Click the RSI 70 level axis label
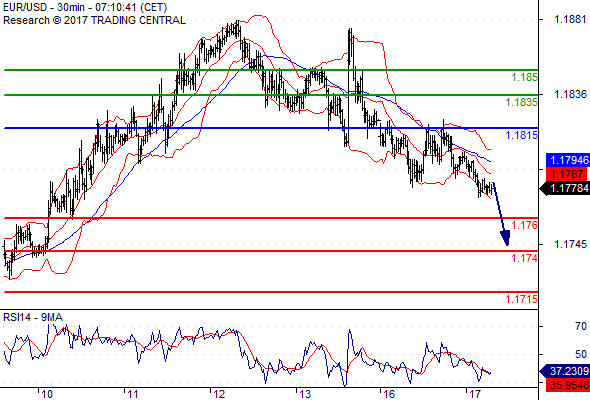 pos(581,326)
